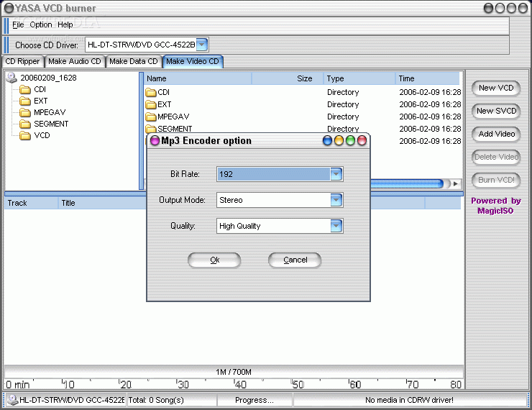This screenshot has height=410, width=532.
Task: Click the YASA VCD burner title bar orb icon
Action: 9,8
